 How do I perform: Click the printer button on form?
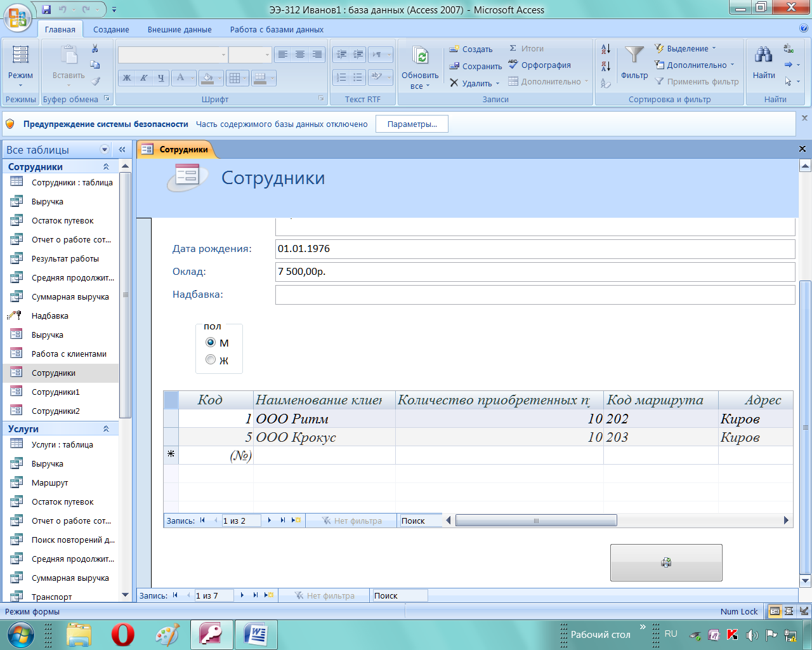[x=666, y=562]
